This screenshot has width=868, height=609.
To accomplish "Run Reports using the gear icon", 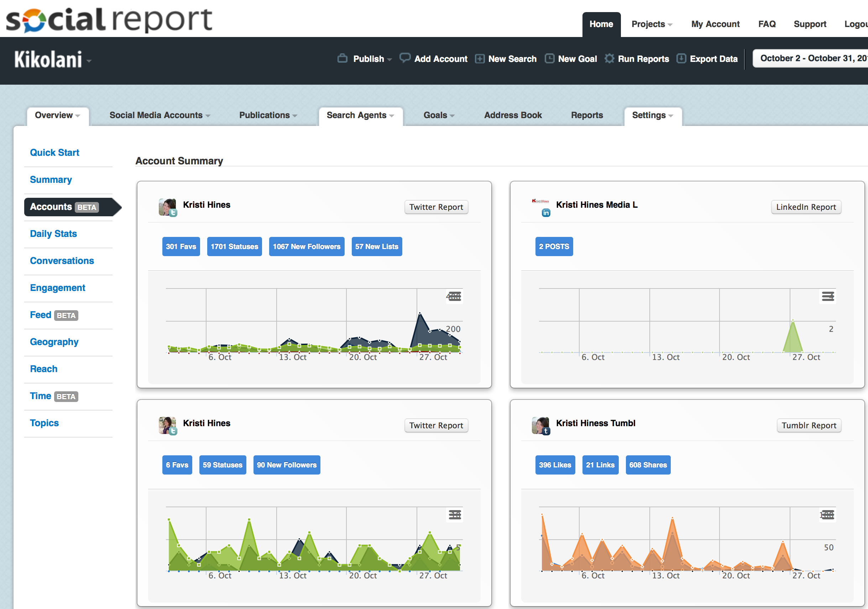I will click(609, 59).
